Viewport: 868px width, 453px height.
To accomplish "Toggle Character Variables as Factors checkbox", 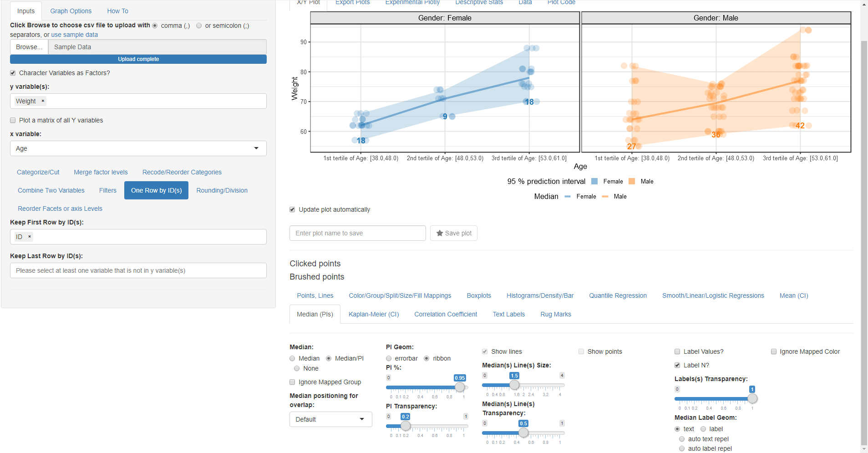I will point(13,73).
